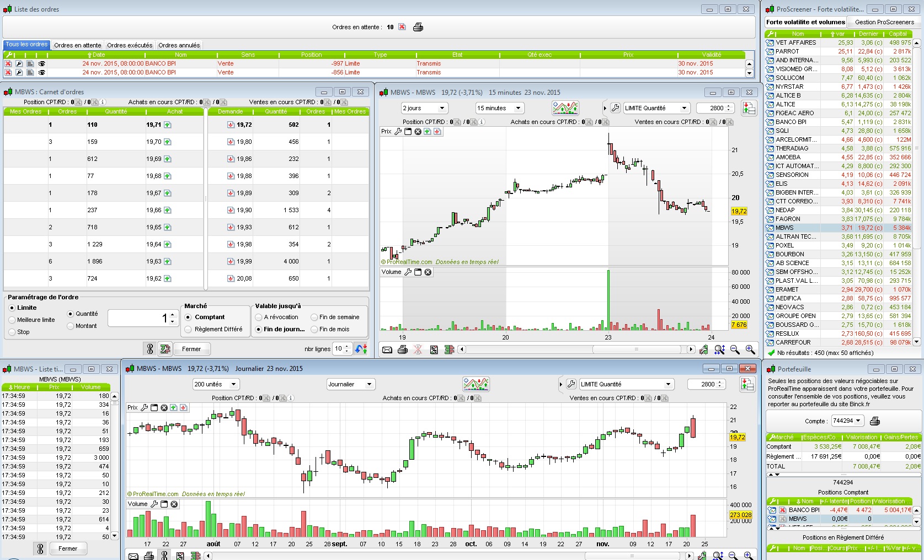Click the 15 minutes chart horizontal scroll thumb

tap(636, 349)
